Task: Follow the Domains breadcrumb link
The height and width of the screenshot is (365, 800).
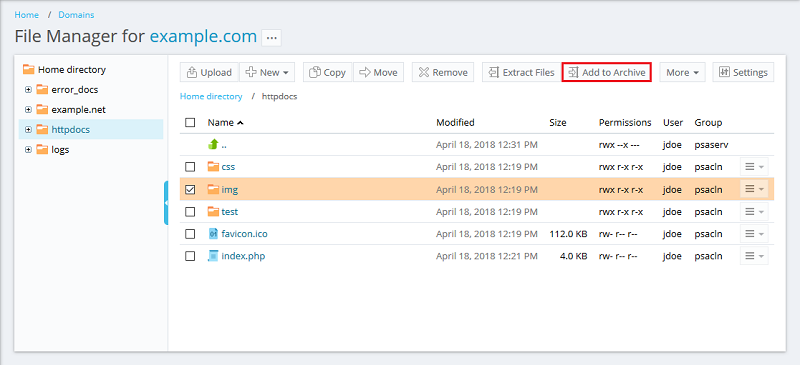Action: (76, 15)
